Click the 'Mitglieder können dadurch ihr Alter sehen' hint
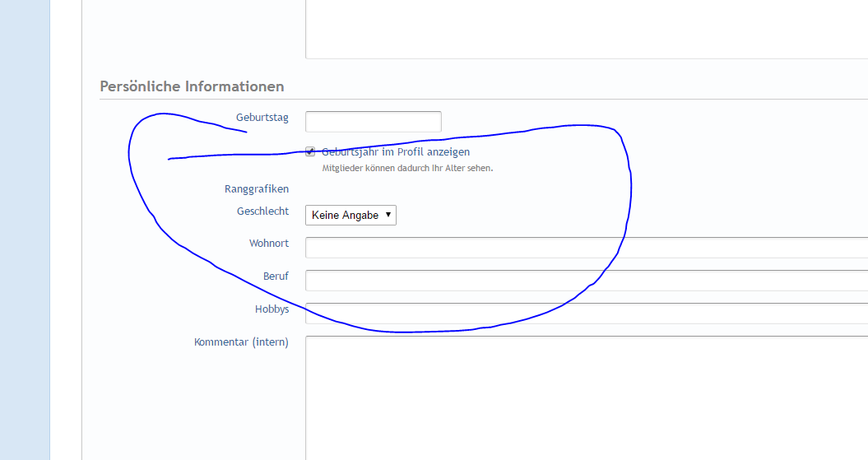Viewport: 868px width, 460px height. tap(406, 169)
